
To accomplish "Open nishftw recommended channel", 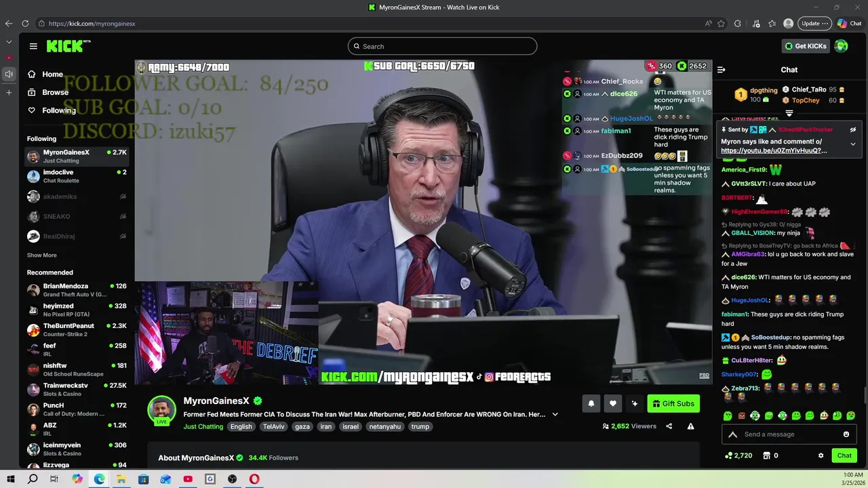I will pos(77,369).
